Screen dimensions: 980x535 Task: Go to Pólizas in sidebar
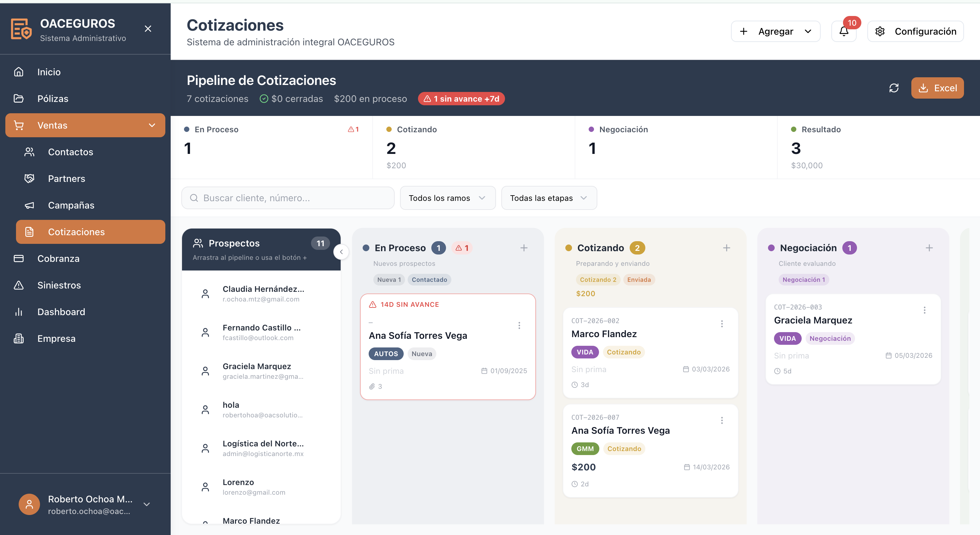tap(53, 99)
